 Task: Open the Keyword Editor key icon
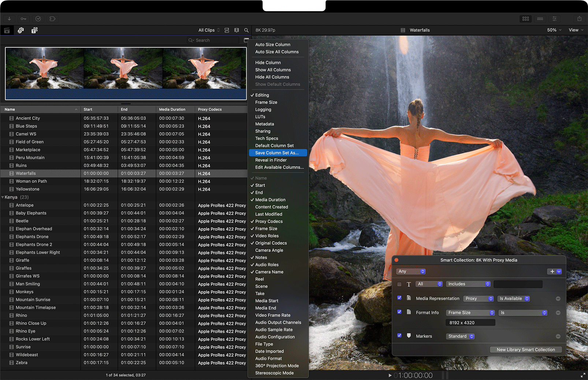pyautogui.click(x=23, y=19)
